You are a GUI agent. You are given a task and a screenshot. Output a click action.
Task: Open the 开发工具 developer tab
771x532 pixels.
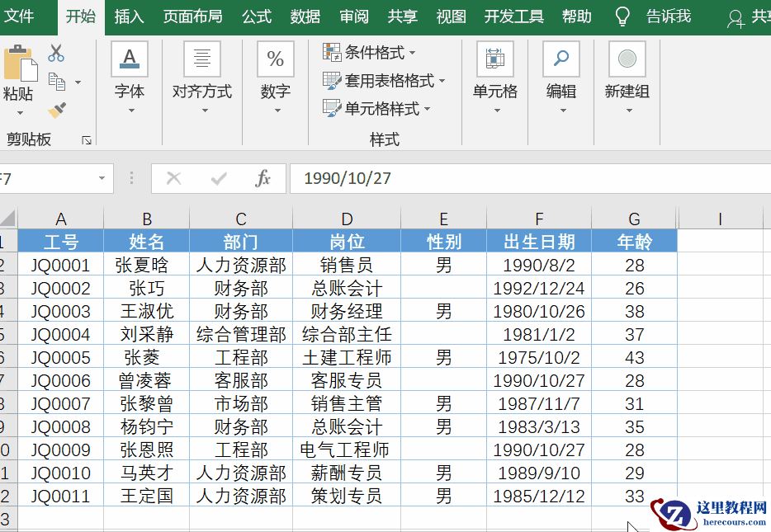[x=513, y=16]
